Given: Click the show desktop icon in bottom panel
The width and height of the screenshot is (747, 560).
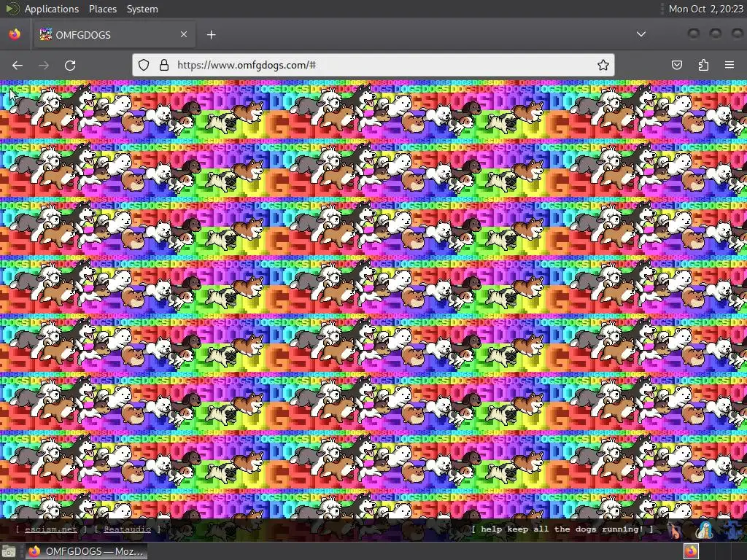Looking at the screenshot, I should pyautogui.click(x=9, y=551).
